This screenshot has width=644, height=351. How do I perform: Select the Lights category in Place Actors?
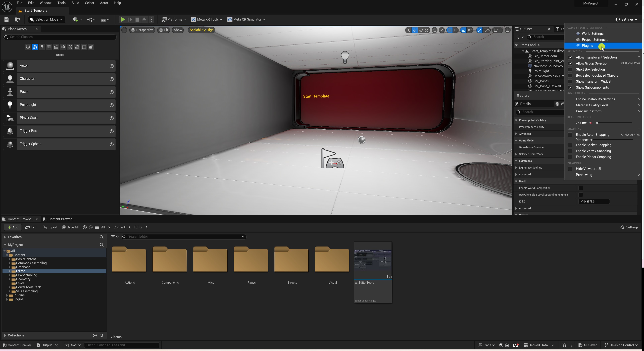pos(42,47)
